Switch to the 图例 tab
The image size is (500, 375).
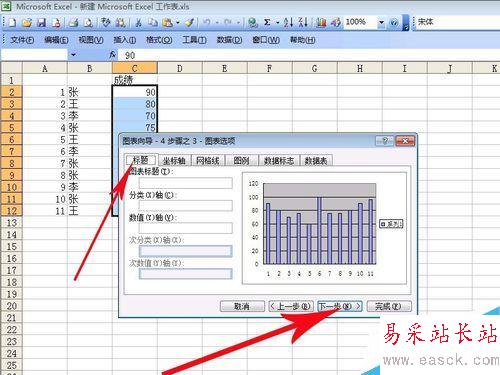pyautogui.click(x=241, y=161)
